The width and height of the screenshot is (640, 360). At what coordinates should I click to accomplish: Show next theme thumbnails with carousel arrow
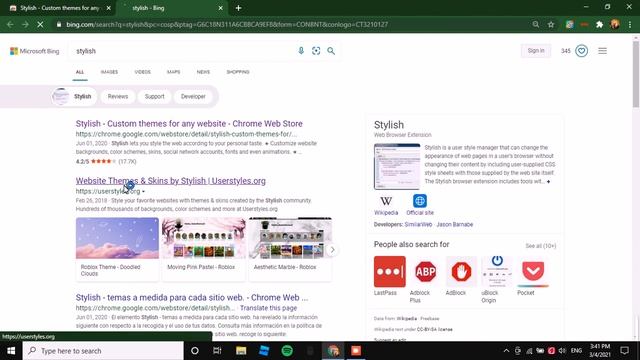[332, 250]
